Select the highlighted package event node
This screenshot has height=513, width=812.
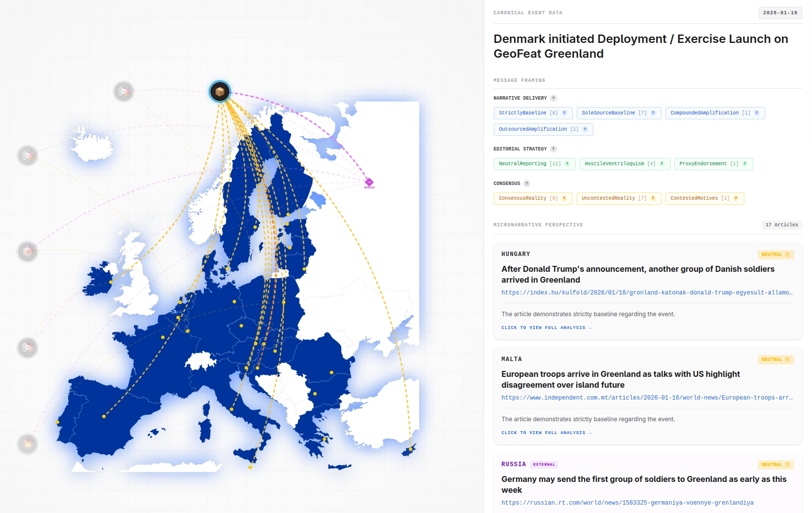[x=220, y=92]
